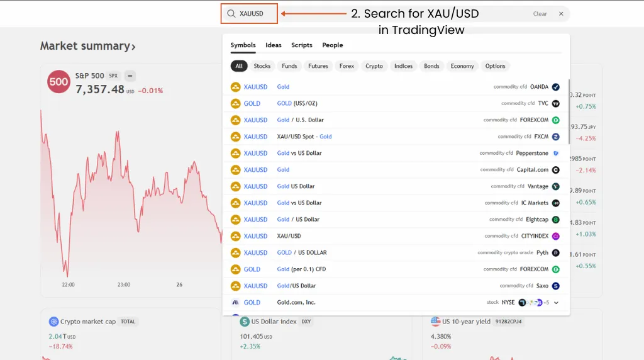Click the Crypto market cap icon
This screenshot has width=644, height=360.
[x=53, y=322]
